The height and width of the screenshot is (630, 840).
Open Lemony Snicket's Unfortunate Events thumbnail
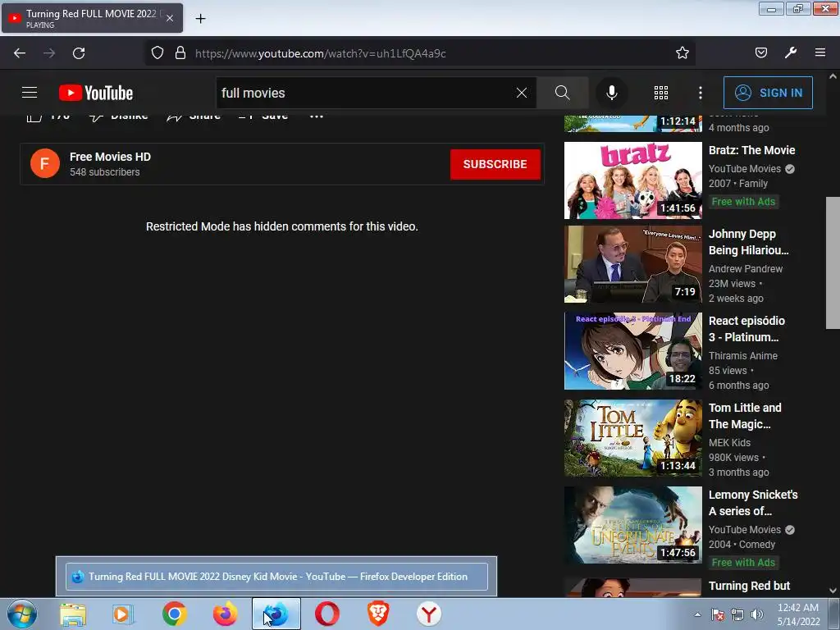632,525
